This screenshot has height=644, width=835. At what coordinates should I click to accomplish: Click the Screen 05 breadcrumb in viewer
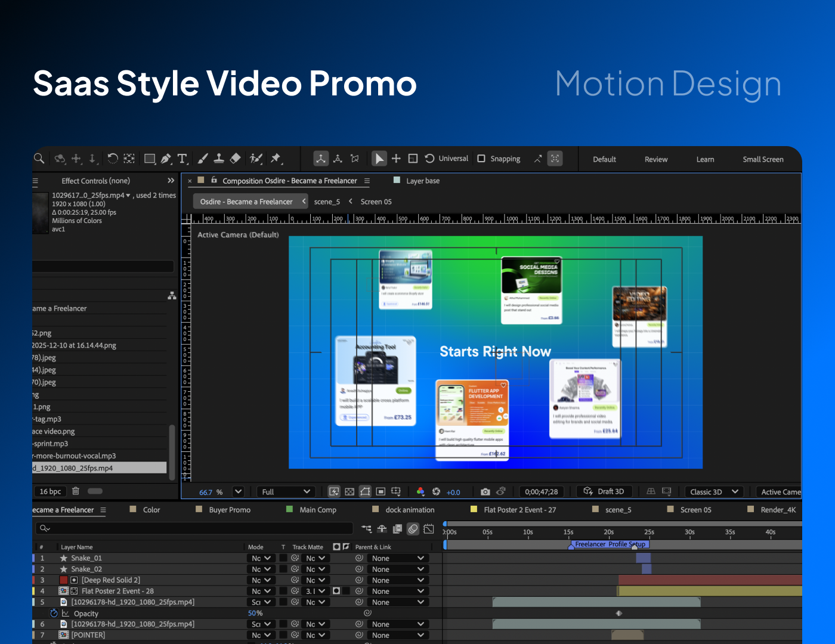point(376,202)
